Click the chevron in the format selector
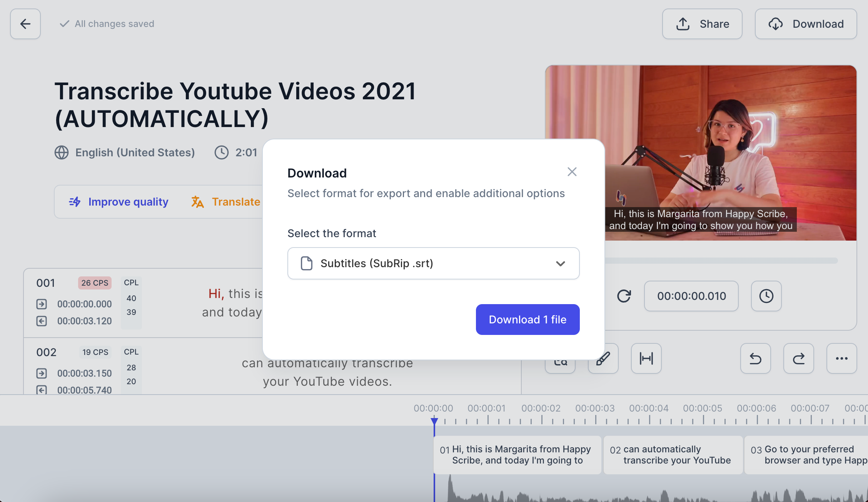Viewport: 868px width, 502px height. (x=560, y=264)
